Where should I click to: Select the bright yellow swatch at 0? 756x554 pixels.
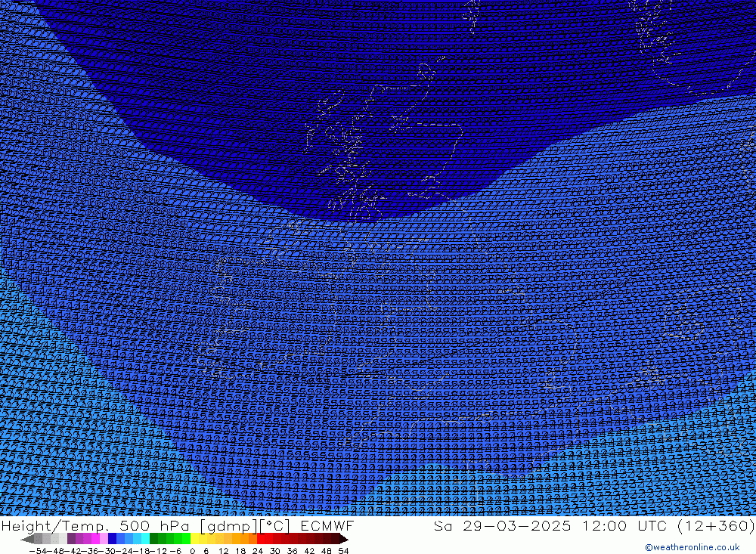pyautogui.click(x=195, y=539)
